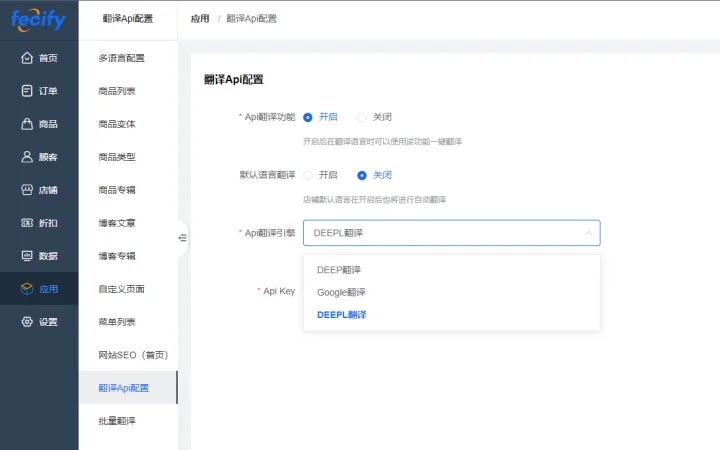Choose DEEP翻译 from the engine list
The height and width of the screenshot is (450, 720).
point(451,270)
